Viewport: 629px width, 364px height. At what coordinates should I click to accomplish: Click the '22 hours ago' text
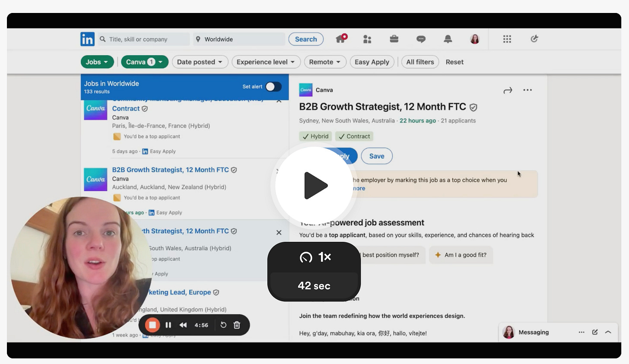click(x=418, y=120)
